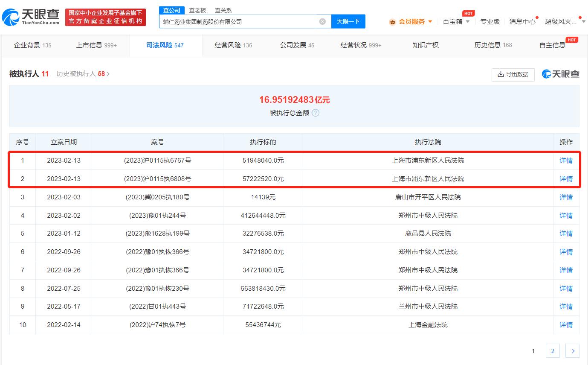
Task: Click 鹿邑县人民法院 court cell
Action: (428, 234)
